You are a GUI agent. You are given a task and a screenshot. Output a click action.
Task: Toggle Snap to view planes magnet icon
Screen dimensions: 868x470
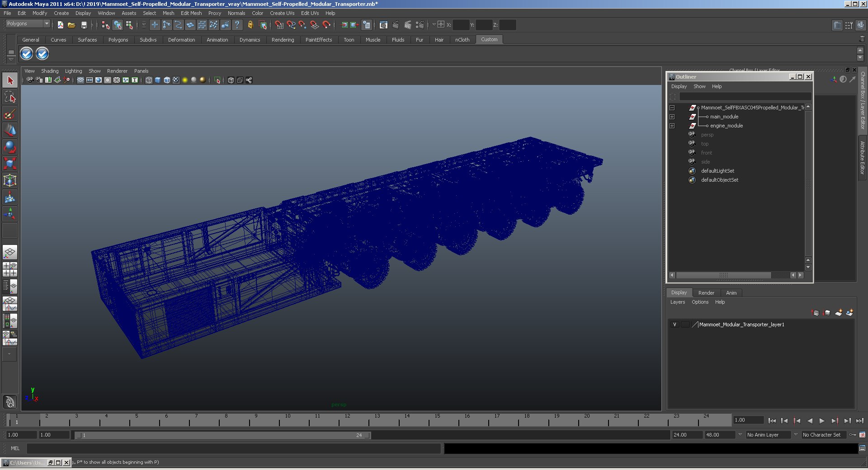pos(314,25)
